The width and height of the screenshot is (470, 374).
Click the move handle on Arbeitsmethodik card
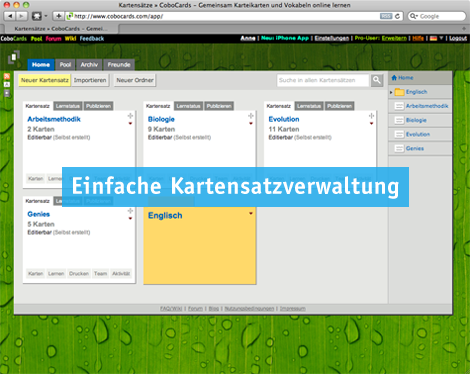tap(130, 116)
